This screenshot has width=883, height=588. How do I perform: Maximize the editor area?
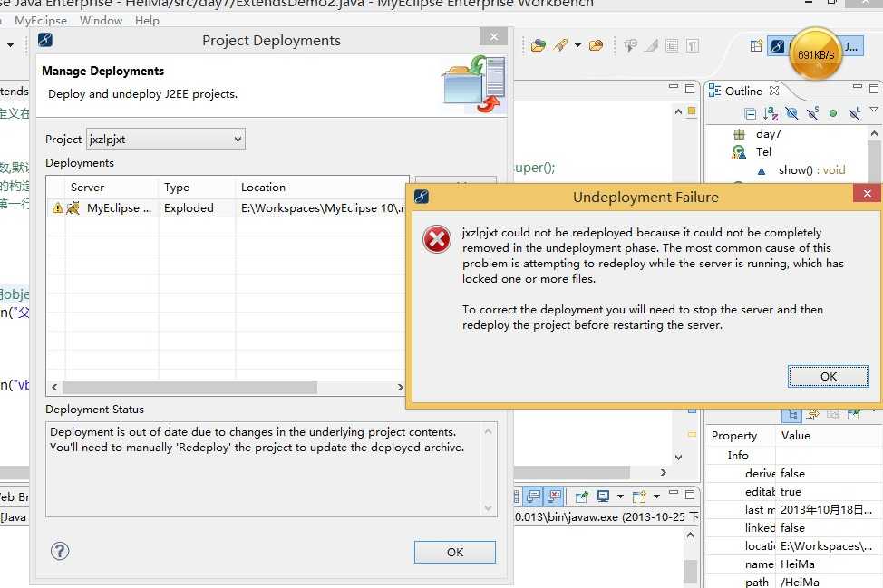690,89
